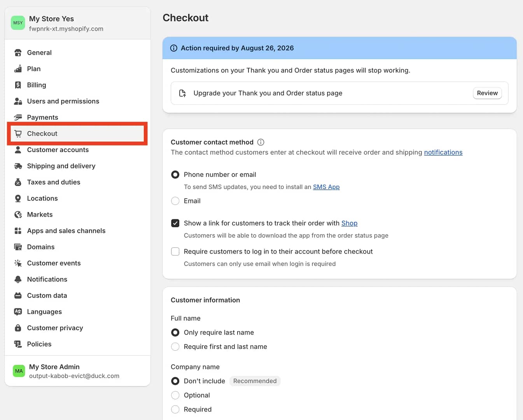Select Don't include company name
Image resolution: width=523 pixels, height=420 pixels.
click(175, 381)
